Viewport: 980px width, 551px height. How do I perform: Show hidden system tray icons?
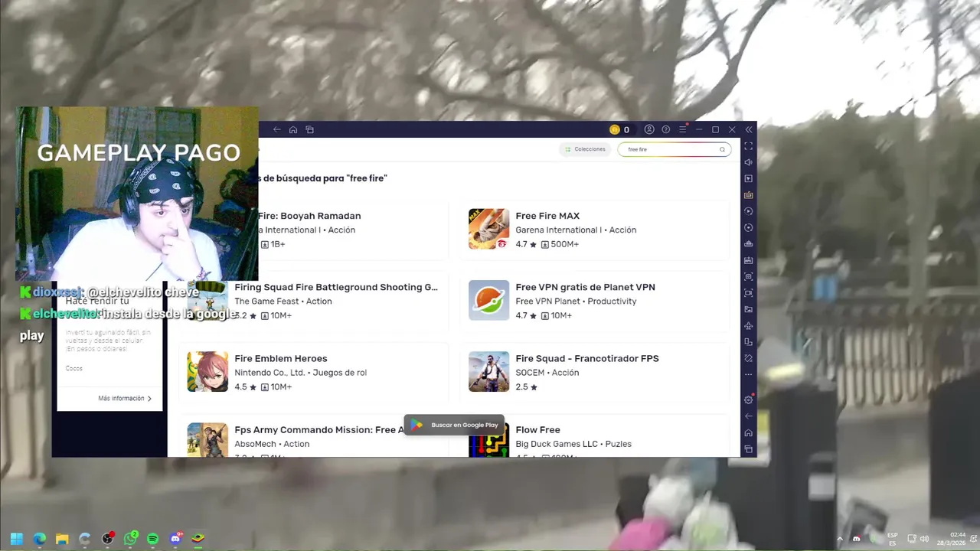click(840, 539)
